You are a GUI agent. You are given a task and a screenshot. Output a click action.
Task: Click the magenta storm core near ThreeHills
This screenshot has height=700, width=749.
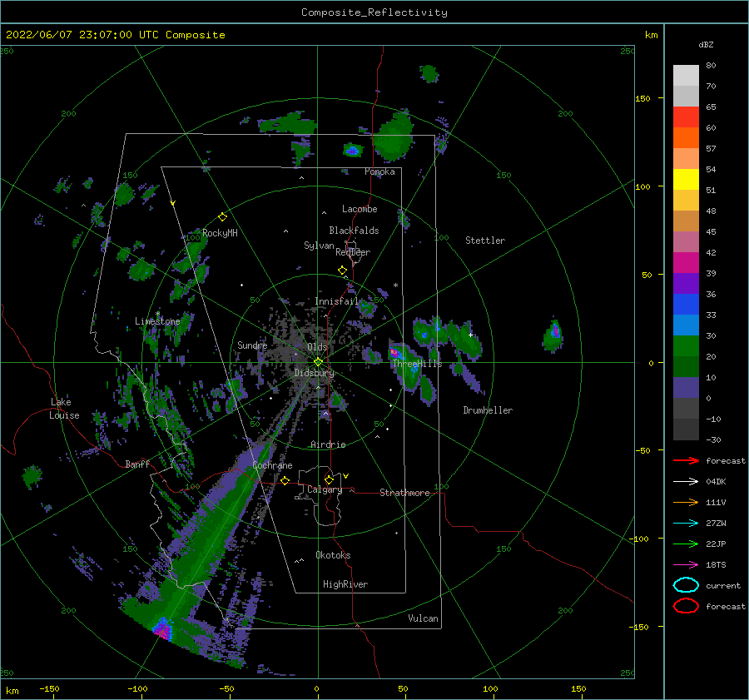(x=394, y=353)
